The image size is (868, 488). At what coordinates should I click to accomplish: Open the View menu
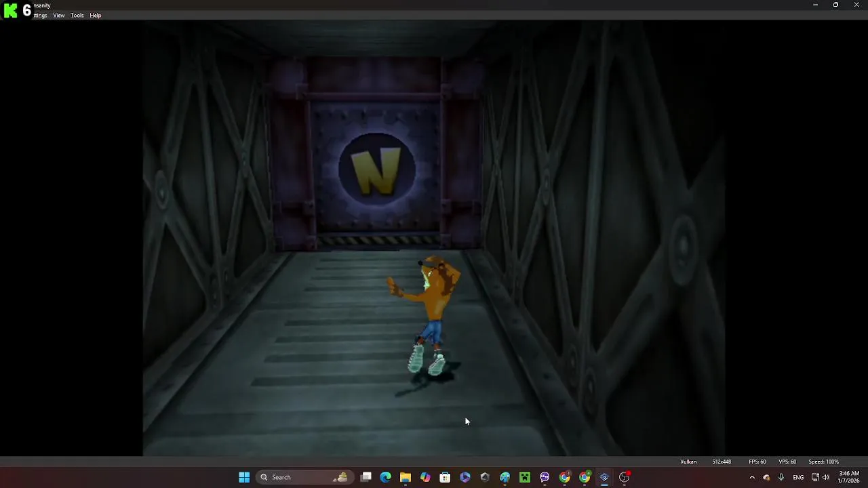[59, 16]
